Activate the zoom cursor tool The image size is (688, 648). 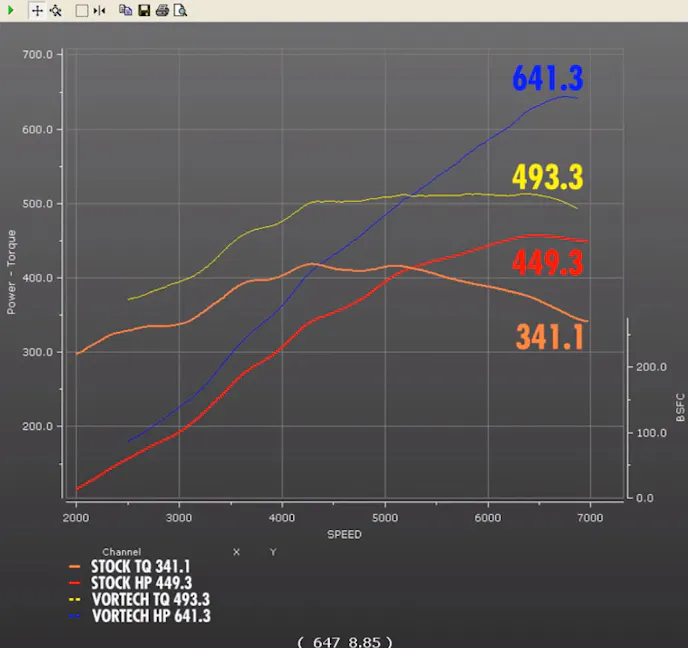tap(55, 11)
